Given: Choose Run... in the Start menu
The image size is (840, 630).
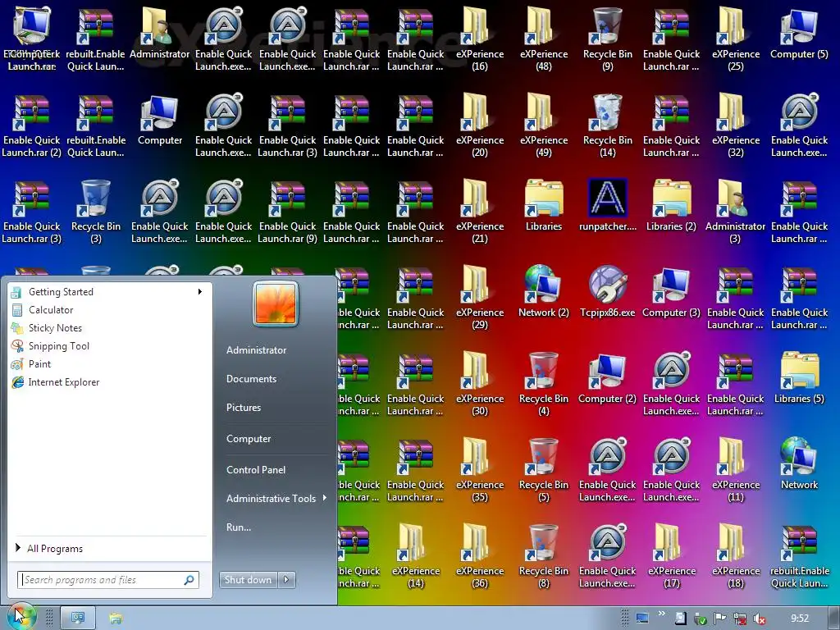Looking at the screenshot, I should [239, 527].
